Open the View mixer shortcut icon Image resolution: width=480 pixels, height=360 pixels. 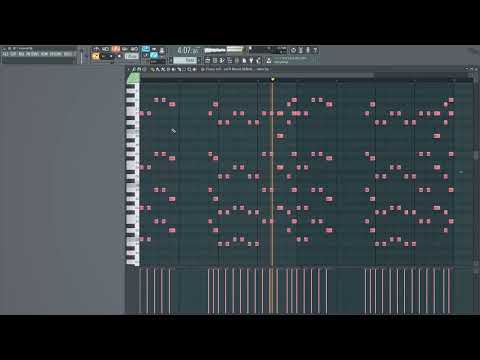(x=229, y=60)
